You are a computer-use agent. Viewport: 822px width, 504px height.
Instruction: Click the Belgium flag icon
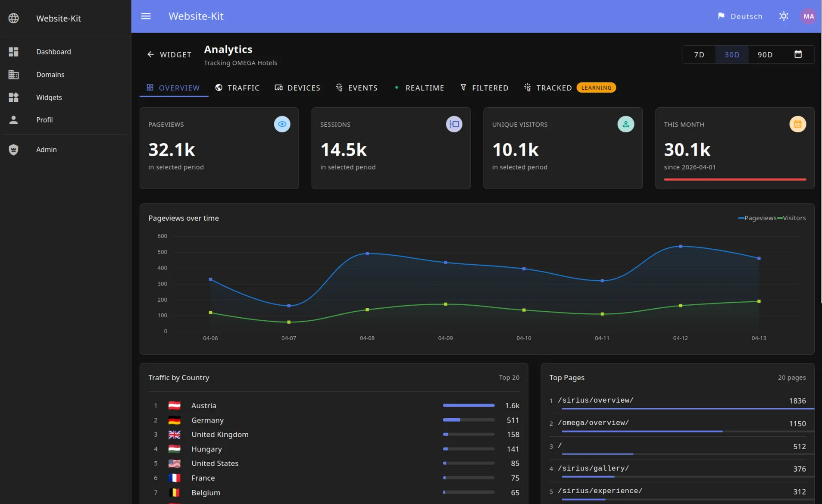174,492
